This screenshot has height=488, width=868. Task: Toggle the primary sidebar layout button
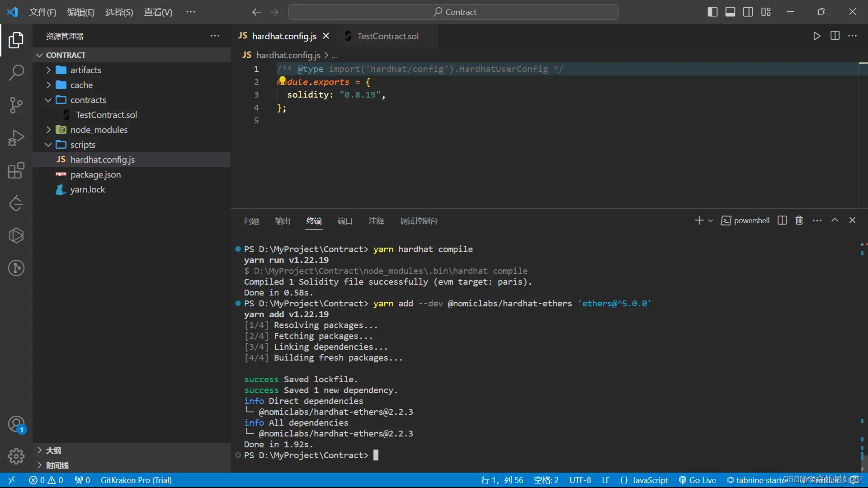click(x=712, y=12)
